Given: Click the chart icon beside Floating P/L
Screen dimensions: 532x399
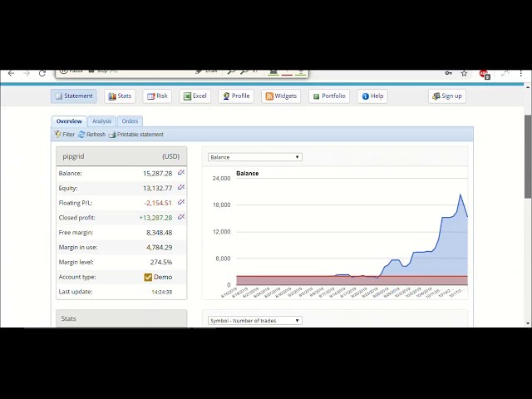Looking at the screenshot, I should coord(180,202).
